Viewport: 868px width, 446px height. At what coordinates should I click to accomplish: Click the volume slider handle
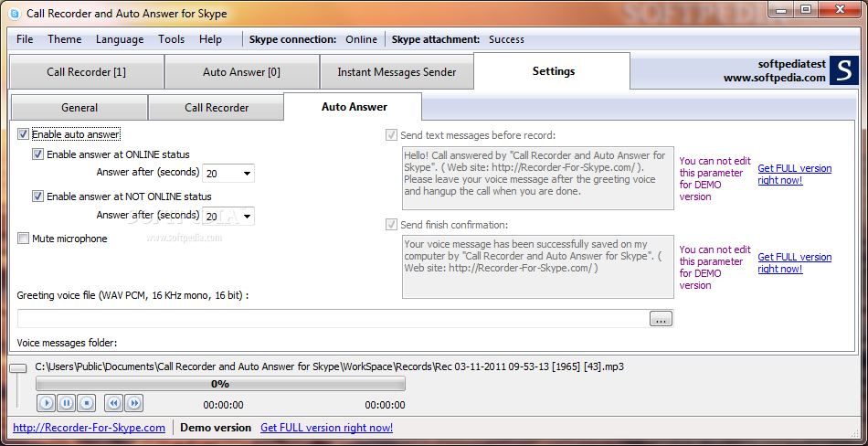(x=18, y=368)
